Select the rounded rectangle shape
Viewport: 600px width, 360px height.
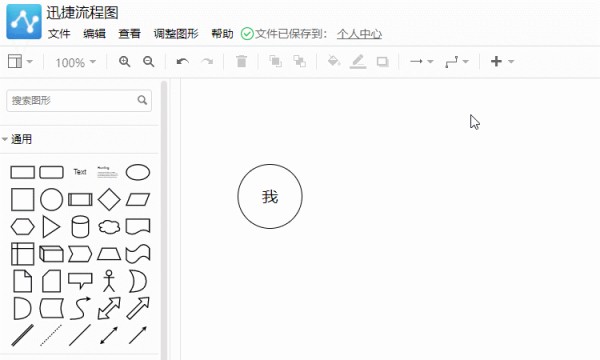pyautogui.click(x=52, y=172)
